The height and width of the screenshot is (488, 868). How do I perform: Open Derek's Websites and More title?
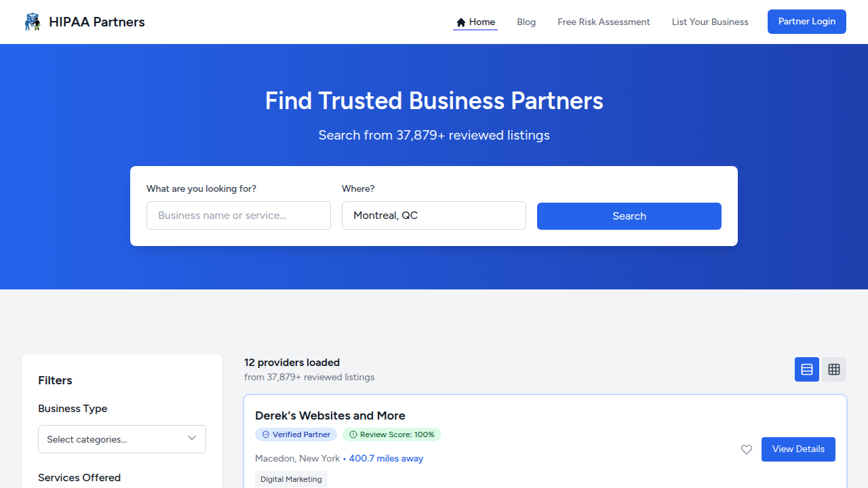[330, 415]
